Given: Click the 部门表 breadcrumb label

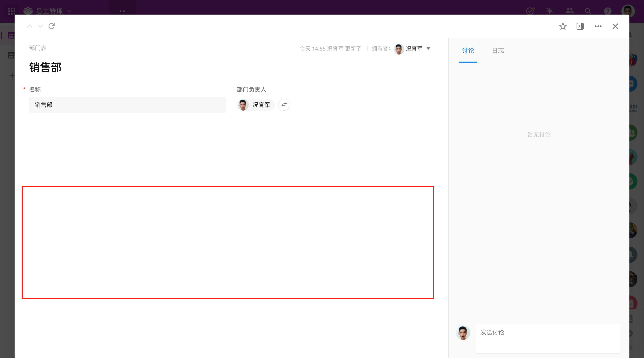Looking at the screenshot, I should coord(38,48).
